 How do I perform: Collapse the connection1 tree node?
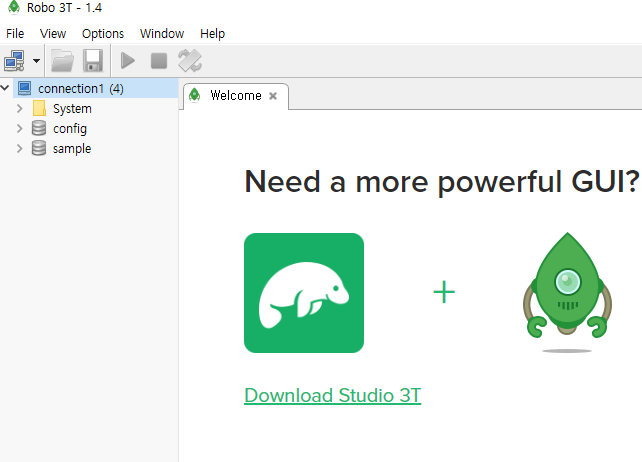5,88
